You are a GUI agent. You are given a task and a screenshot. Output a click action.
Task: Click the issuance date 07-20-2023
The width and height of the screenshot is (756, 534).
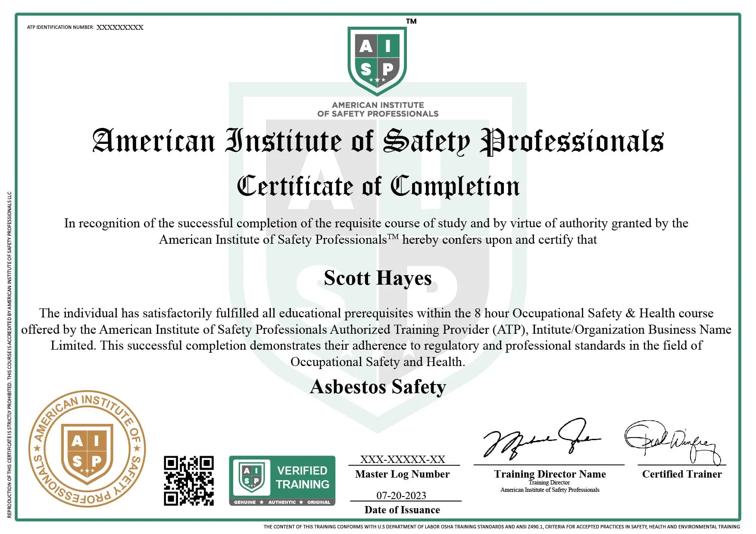click(401, 496)
